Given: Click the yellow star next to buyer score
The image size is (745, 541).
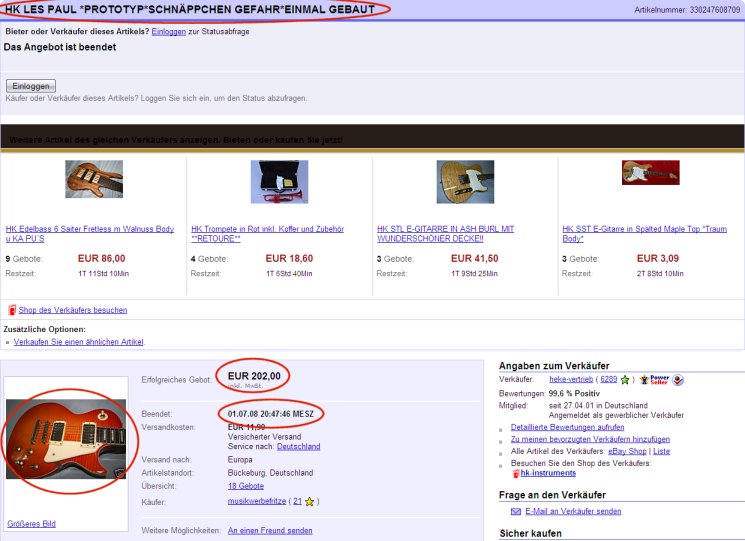Looking at the screenshot, I should [x=310, y=502].
